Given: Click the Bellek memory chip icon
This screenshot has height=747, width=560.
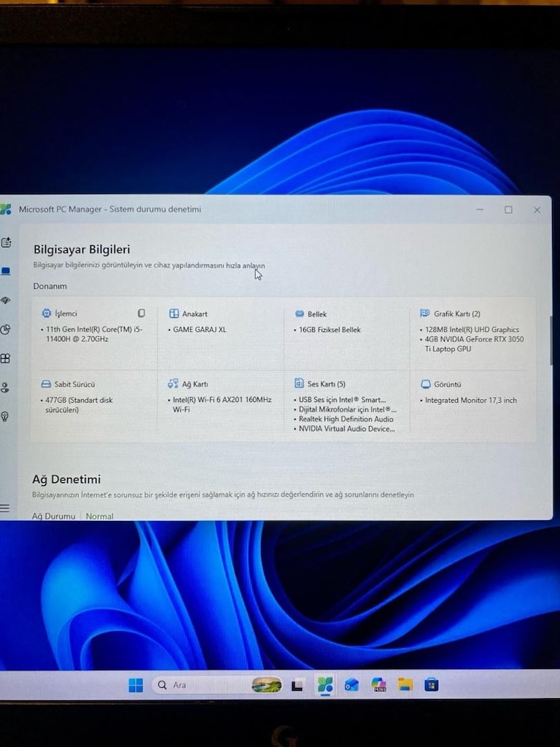Looking at the screenshot, I should [x=300, y=314].
